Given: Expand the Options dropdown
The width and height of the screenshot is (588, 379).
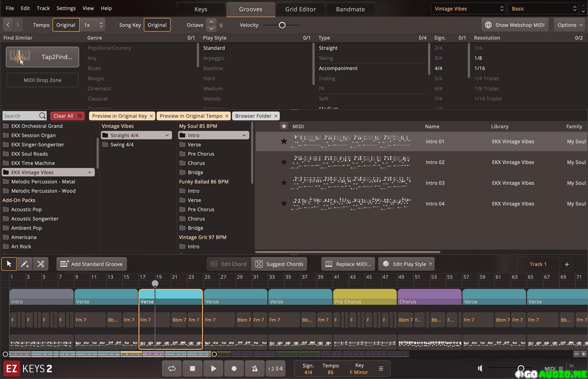Looking at the screenshot, I should pos(570,25).
